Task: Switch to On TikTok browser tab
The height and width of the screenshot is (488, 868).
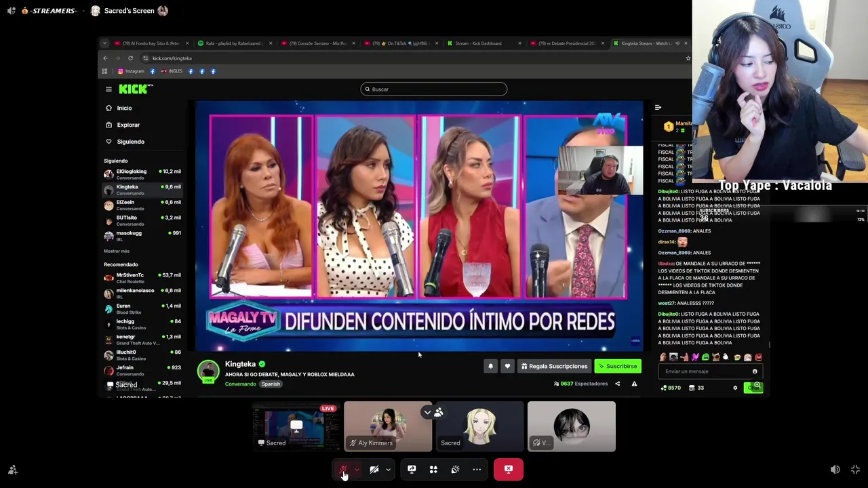Action: point(401,43)
